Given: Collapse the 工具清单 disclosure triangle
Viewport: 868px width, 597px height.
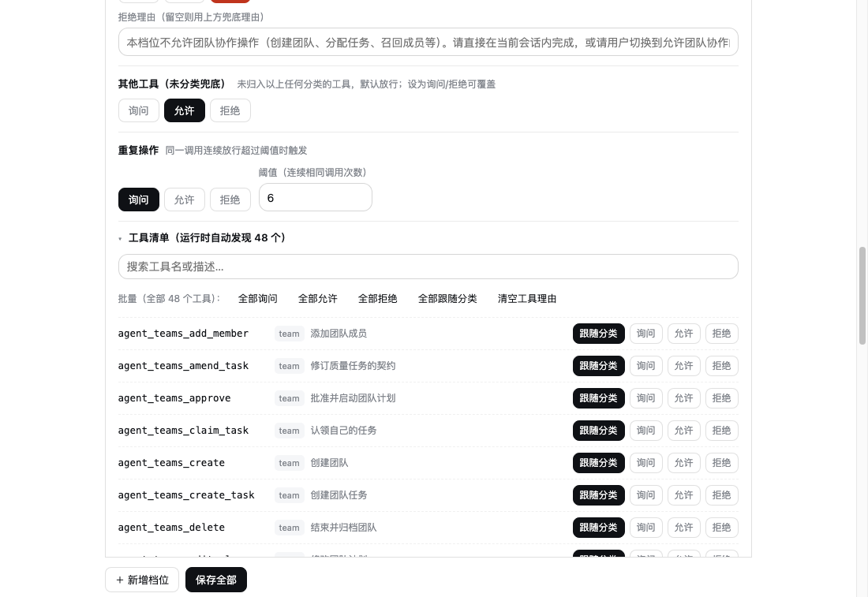Looking at the screenshot, I should (120, 238).
